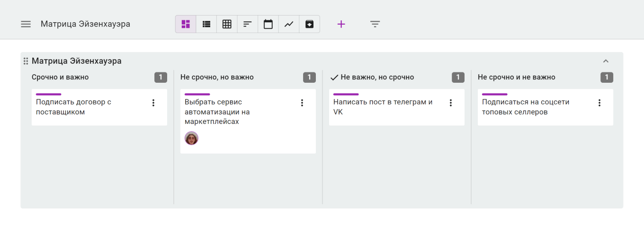This screenshot has height=234, width=644.
Task: Click count badge of Не важно, но срочно
Action: [x=458, y=77]
